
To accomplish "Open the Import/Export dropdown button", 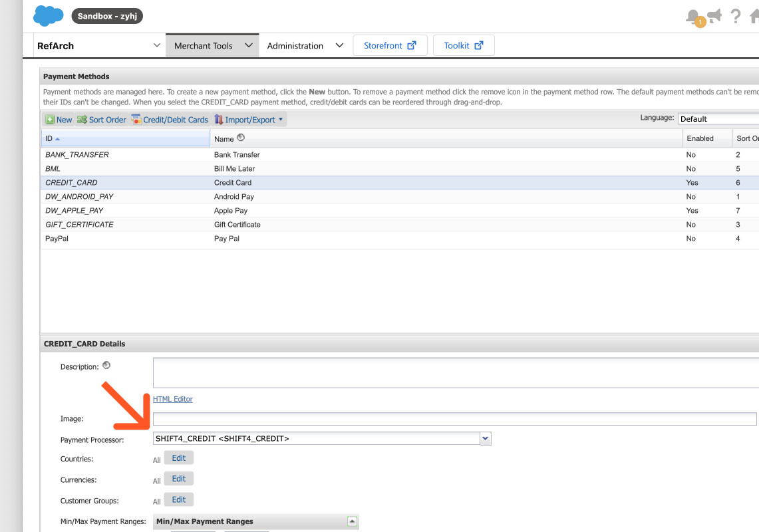I will click(249, 120).
